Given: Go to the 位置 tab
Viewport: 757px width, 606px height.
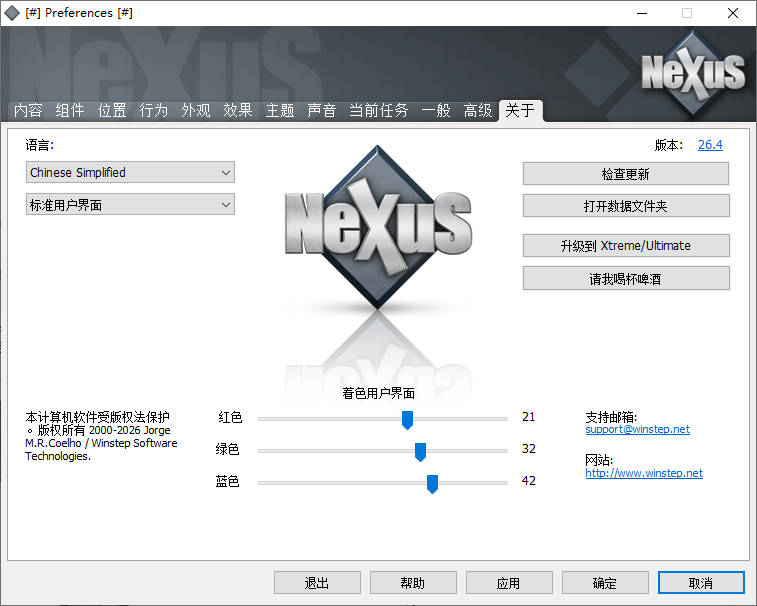Looking at the screenshot, I should (x=112, y=111).
